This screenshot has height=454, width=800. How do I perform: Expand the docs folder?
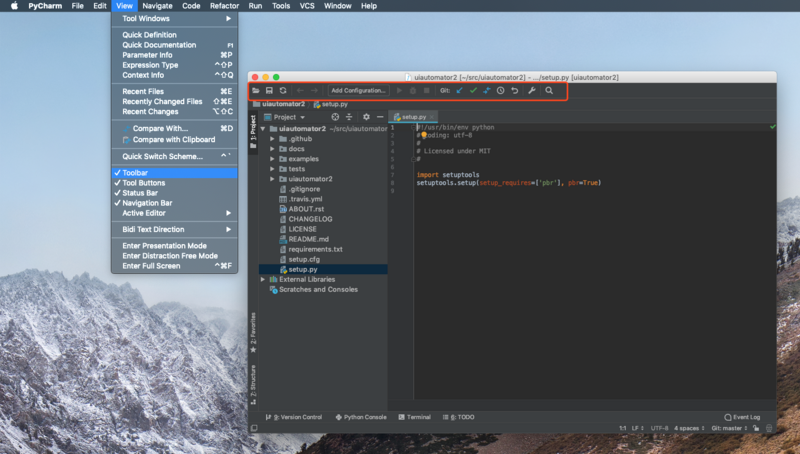[272, 149]
